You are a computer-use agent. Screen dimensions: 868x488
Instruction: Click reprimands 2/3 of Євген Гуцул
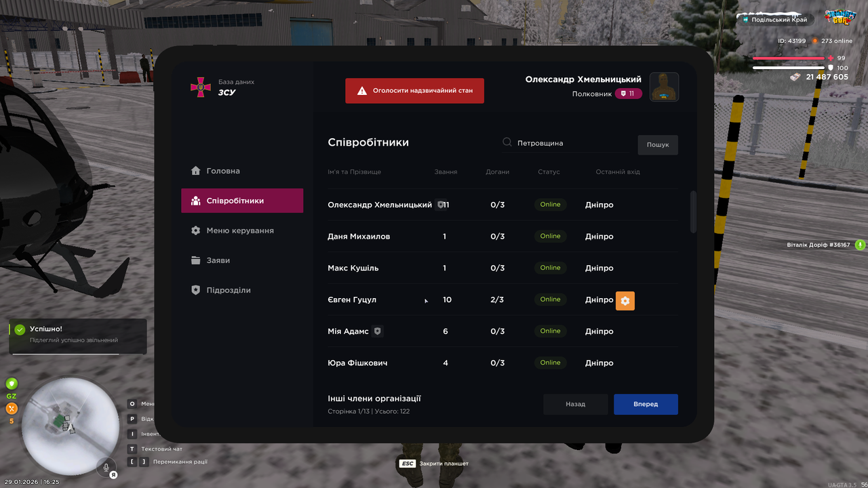coord(497,300)
